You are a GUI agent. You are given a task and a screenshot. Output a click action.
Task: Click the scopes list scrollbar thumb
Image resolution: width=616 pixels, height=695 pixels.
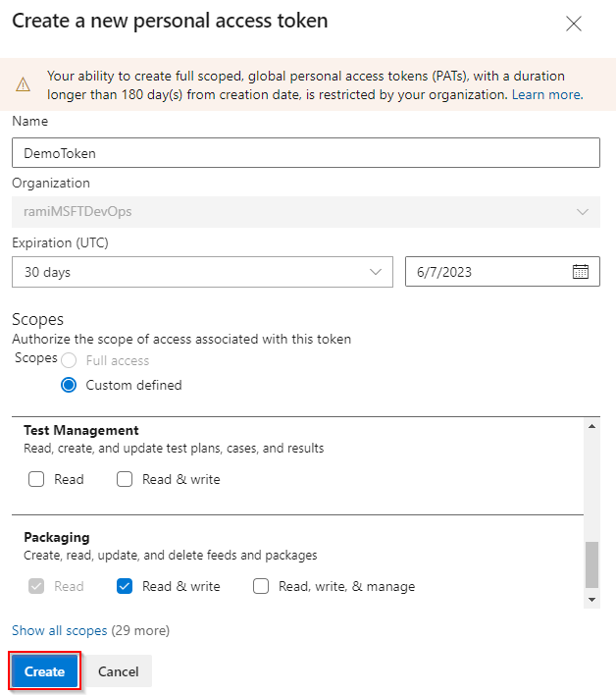click(590, 564)
